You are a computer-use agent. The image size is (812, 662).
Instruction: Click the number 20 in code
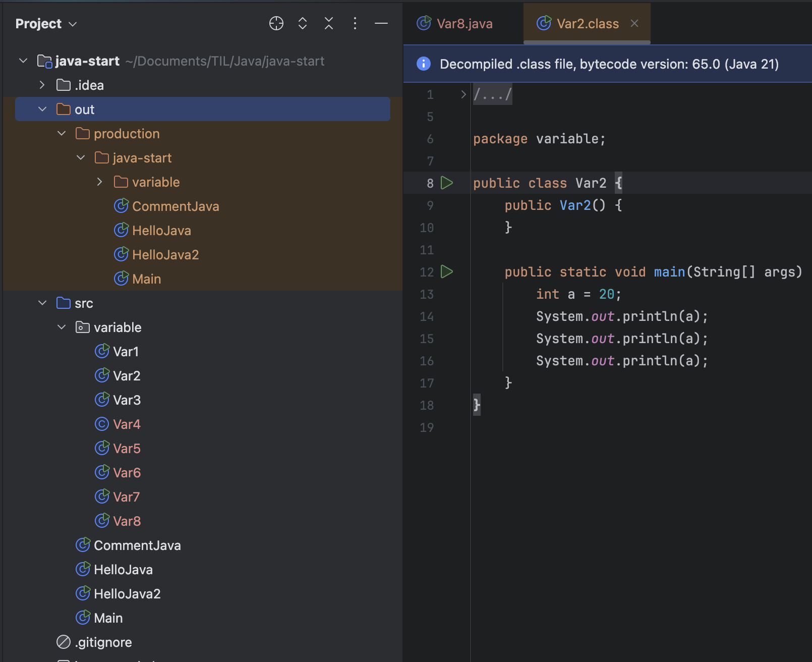click(x=606, y=294)
